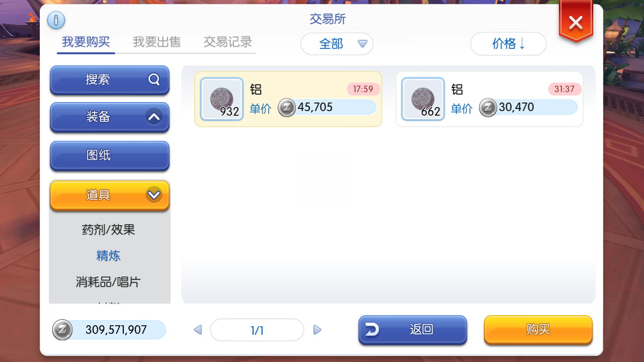This screenshot has height=362, width=644.
Task: Collapse the 道具 category chevron
Action: [x=154, y=195]
